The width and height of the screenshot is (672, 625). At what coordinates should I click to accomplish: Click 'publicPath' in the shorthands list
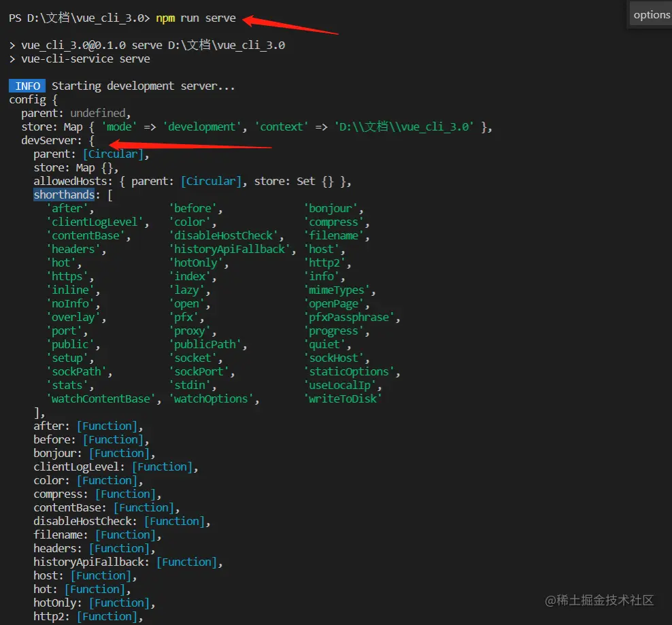[205, 345]
